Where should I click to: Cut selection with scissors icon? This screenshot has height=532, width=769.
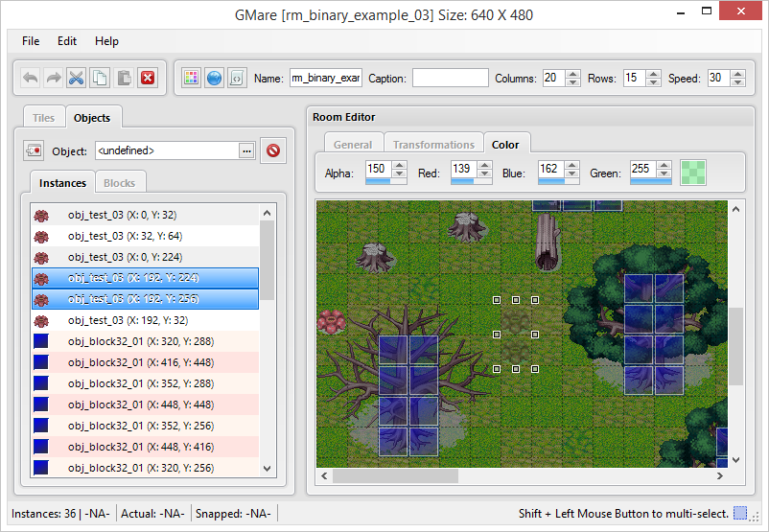point(77,78)
